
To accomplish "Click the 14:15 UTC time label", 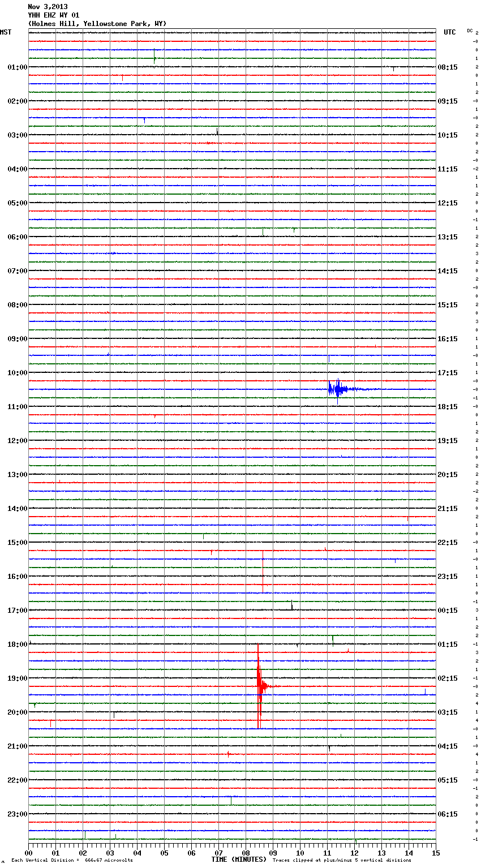I will coord(448,271).
